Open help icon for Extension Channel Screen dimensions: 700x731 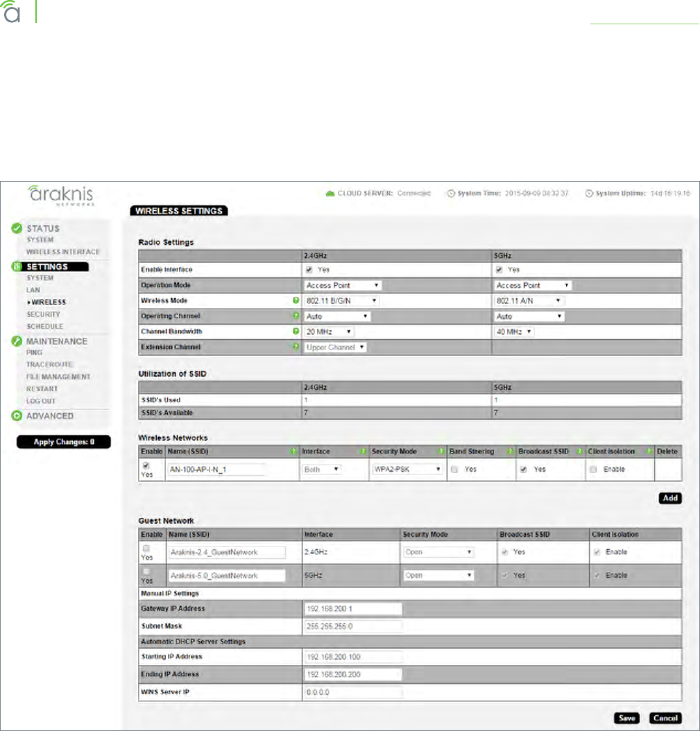click(296, 346)
